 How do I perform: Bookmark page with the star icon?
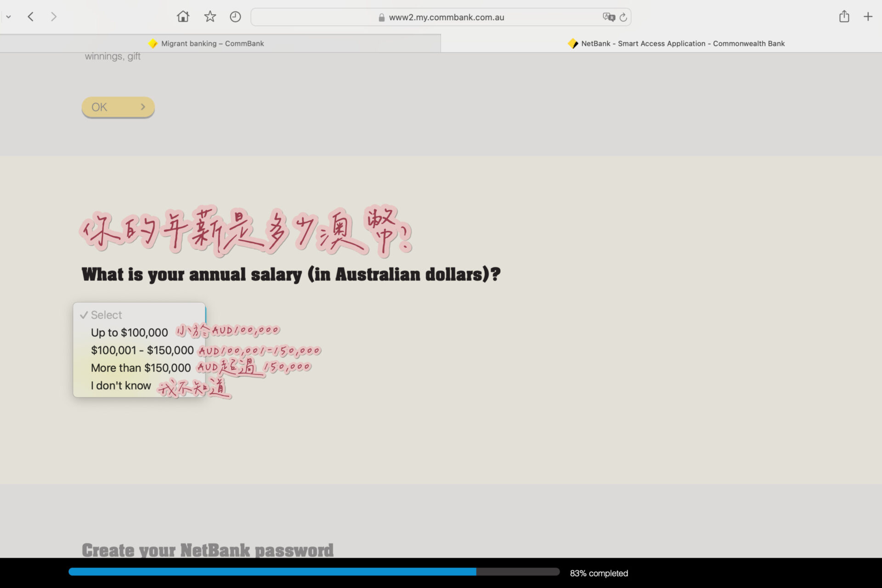pos(210,17)
